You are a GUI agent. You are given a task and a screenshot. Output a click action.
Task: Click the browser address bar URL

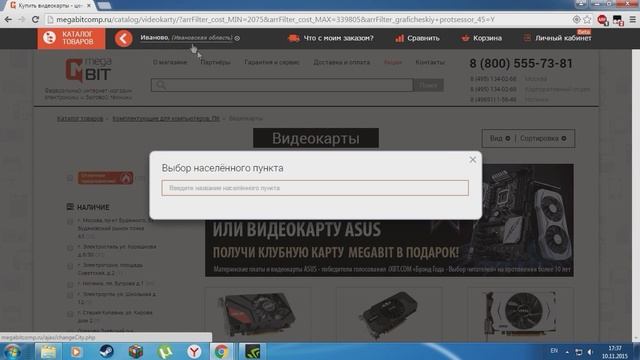click(x=276, y=19)
